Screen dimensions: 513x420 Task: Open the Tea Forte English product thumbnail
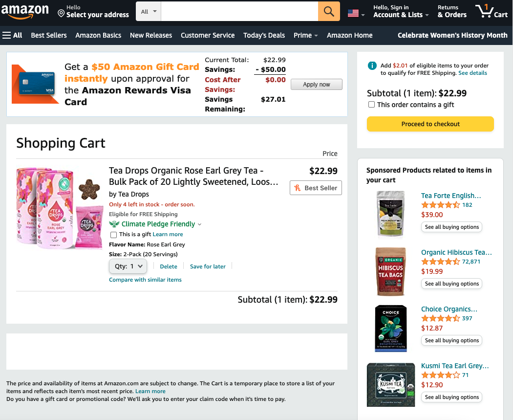click(x=391, y=214)
